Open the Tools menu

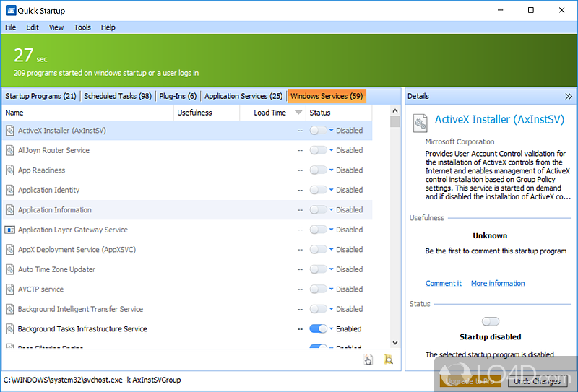point(82,27)
